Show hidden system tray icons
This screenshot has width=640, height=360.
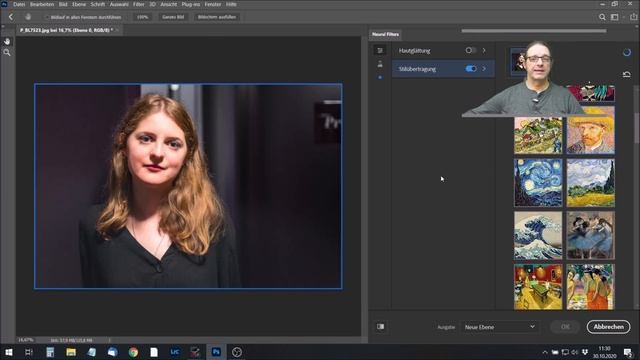(544, 352)
